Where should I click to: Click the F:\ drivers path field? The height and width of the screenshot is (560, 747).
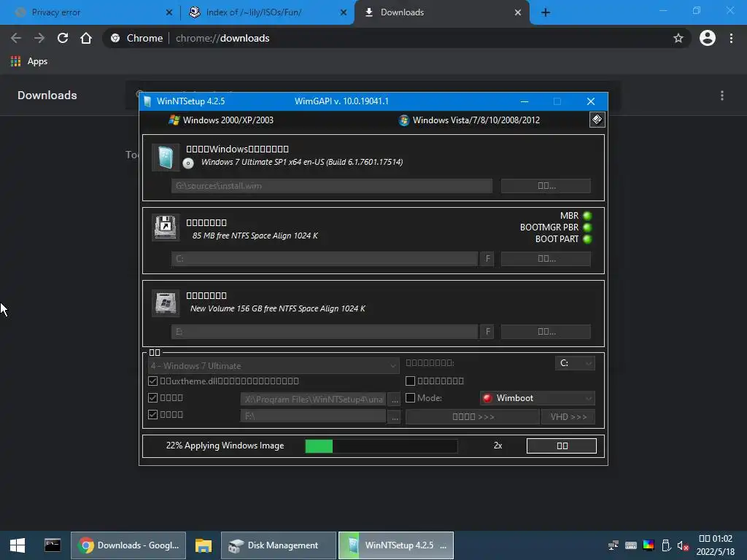[314, 416]
